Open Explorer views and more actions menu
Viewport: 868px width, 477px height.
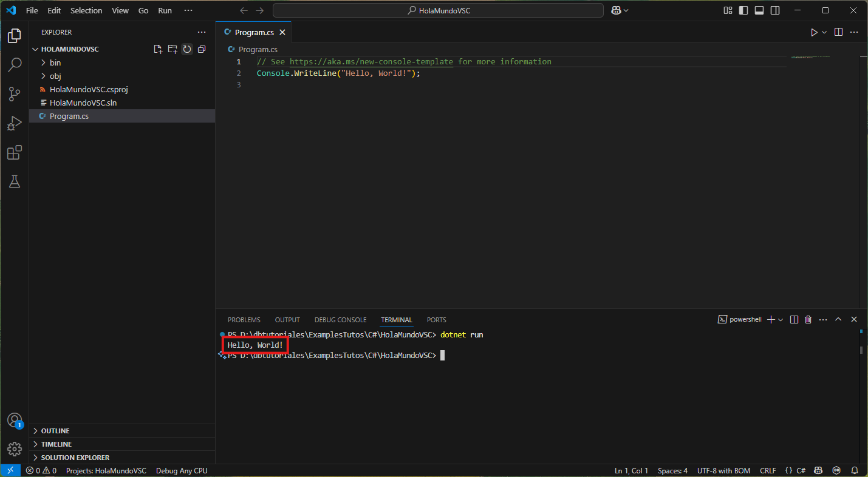(x=202, y=32)
